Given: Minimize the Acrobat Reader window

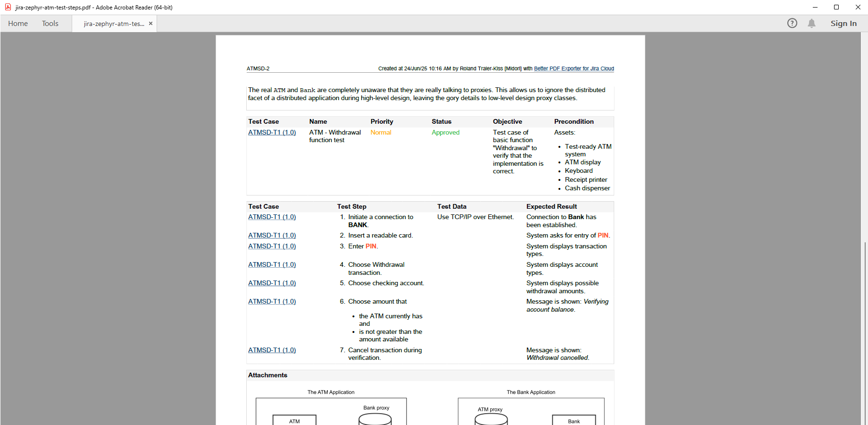Looking at the screenshot, I should coord(815,7).
